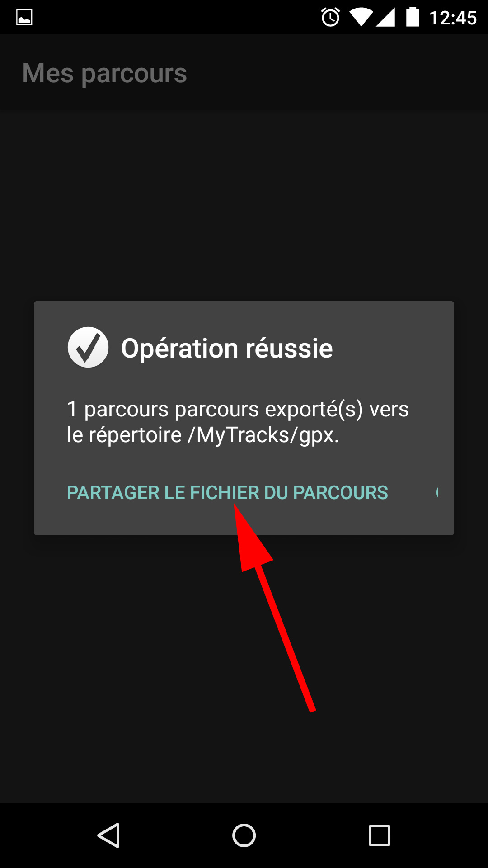Open recent apps with the square button
Image resolution: width=488 pixels, height=868 pixels.
point(380,835)
